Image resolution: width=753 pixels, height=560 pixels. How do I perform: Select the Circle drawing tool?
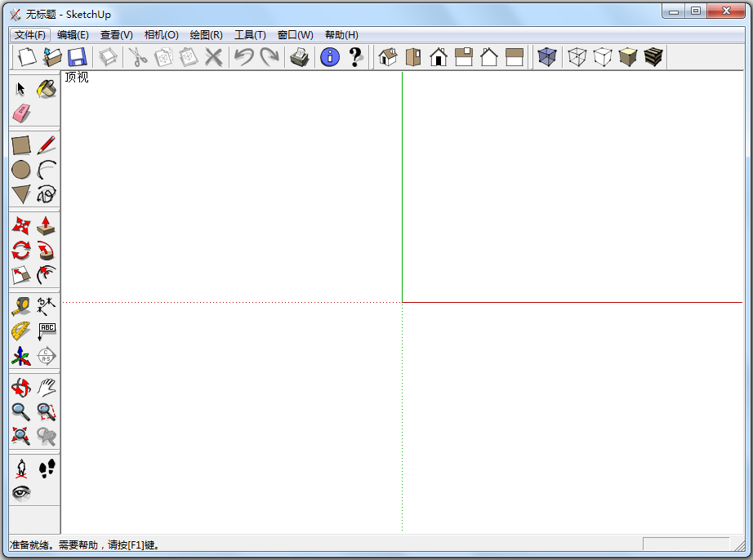click(20, 169)
